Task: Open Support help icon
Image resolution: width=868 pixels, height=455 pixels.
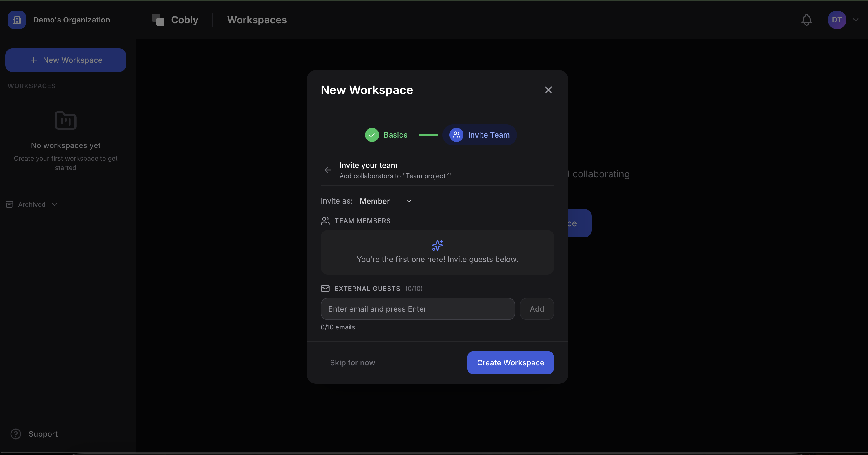Action: (16, 434)
